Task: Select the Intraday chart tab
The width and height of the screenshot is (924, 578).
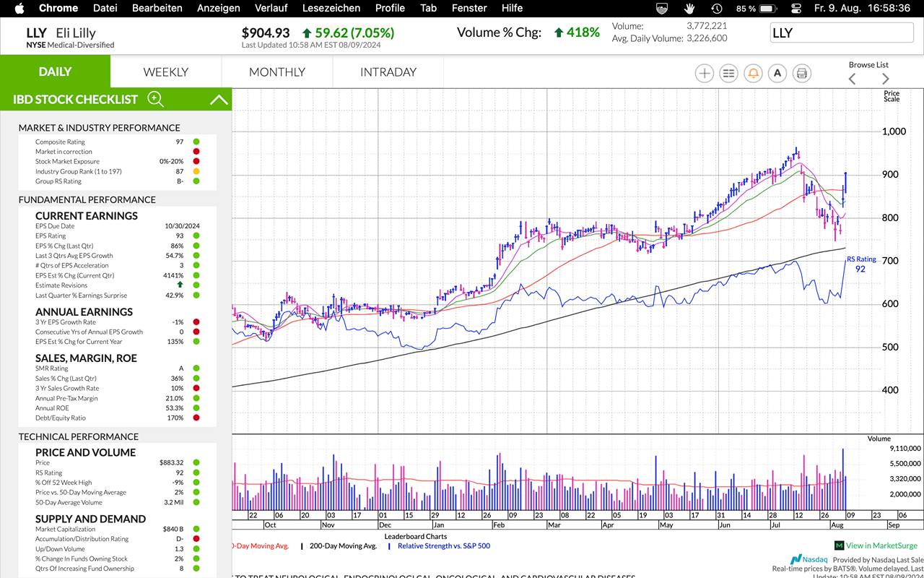Action: [x=388, y=72]
